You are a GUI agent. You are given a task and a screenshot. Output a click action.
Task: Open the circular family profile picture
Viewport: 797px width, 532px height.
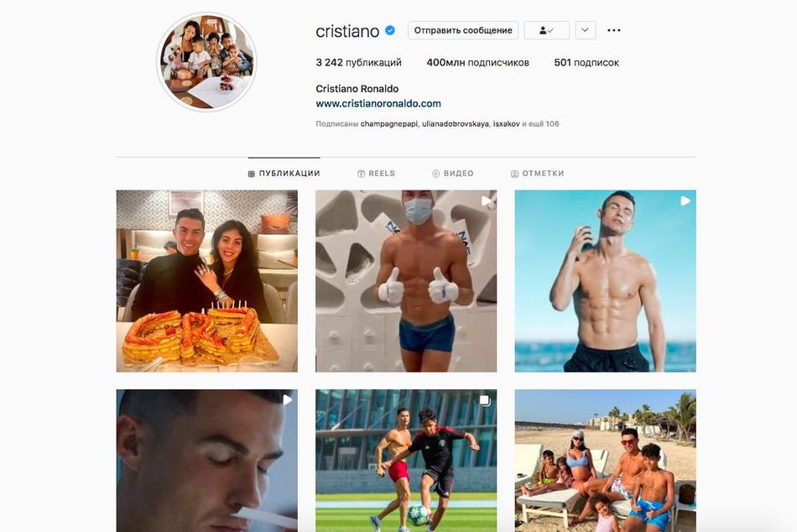pos(206,62)
